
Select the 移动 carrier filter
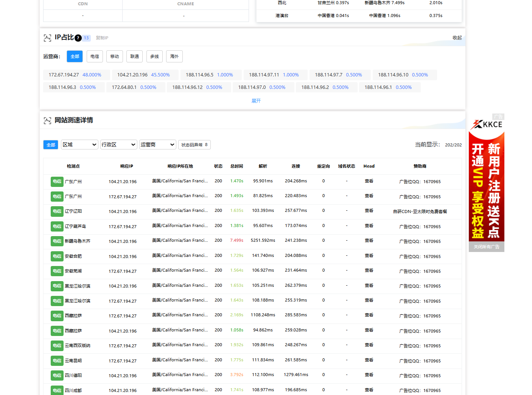tap(115, 56)
